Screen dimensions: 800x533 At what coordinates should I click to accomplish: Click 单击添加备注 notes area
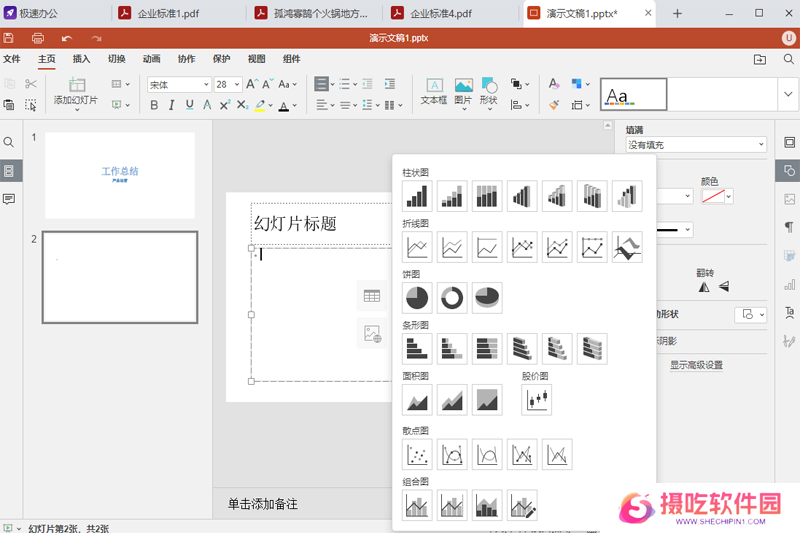coord(262,504)
